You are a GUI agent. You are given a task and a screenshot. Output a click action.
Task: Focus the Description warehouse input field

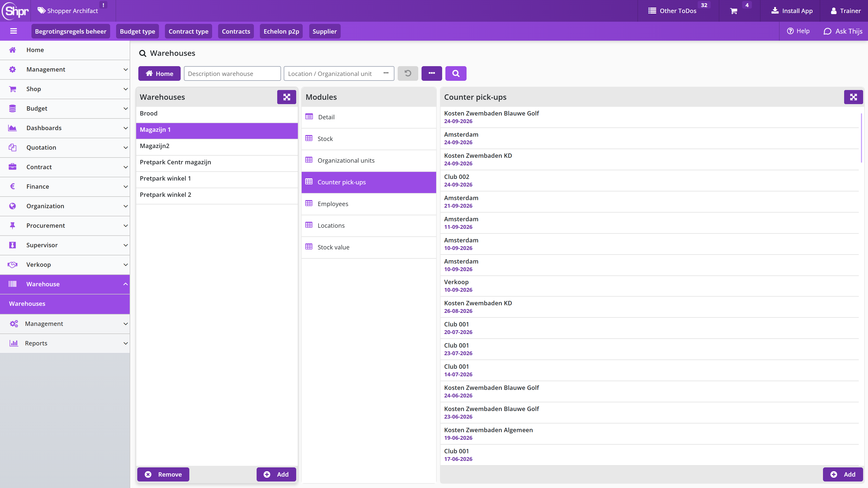[232, 73]
